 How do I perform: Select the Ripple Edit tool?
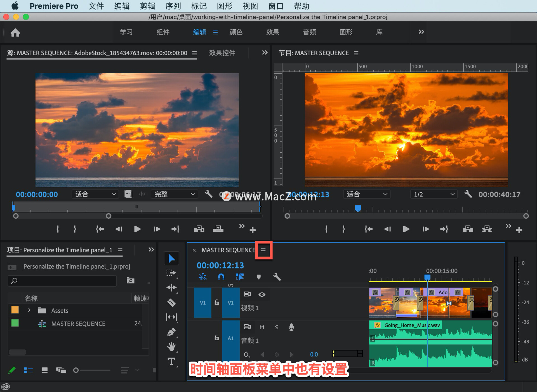pyautogui.click(x=171, y=288)
